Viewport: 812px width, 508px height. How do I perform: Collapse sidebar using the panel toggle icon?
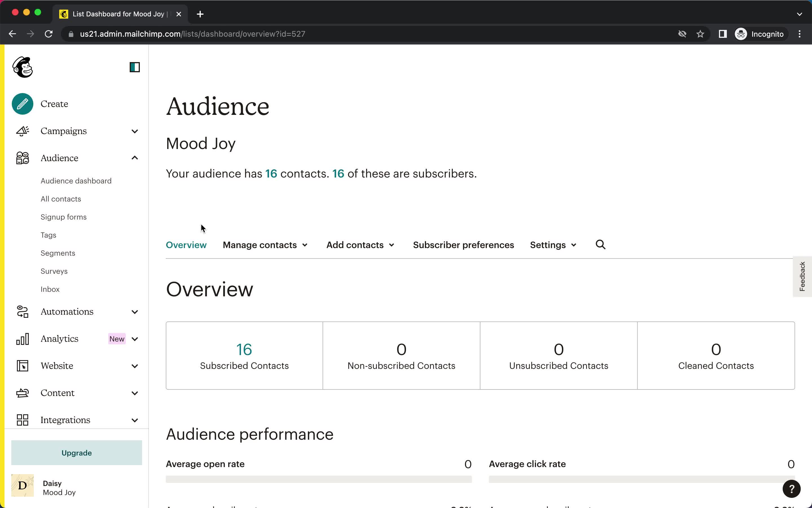134,67
